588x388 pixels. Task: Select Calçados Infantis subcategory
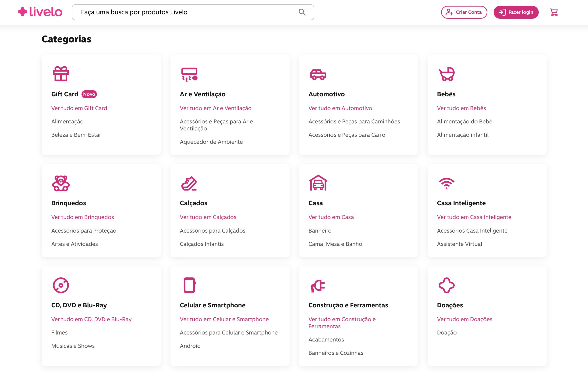pyautogui.click(x=202, y=244)
